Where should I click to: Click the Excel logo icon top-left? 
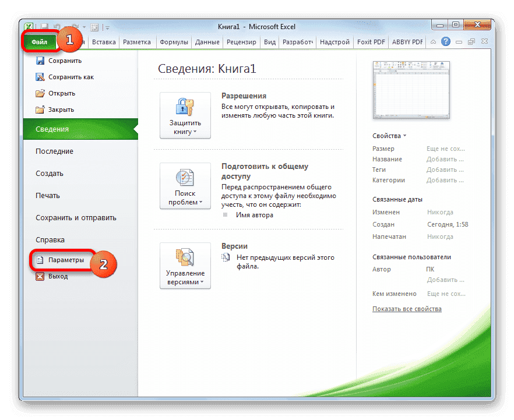click(x=29, y=27)
